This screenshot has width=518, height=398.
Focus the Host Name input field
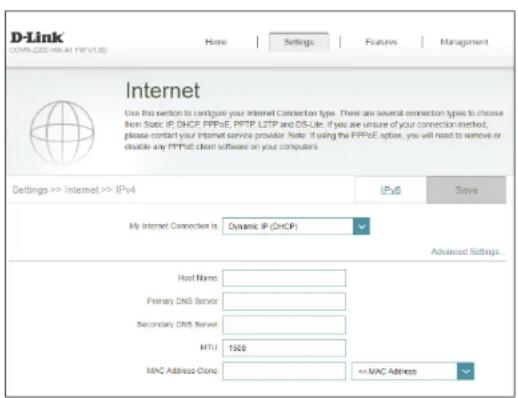(284, 278)
